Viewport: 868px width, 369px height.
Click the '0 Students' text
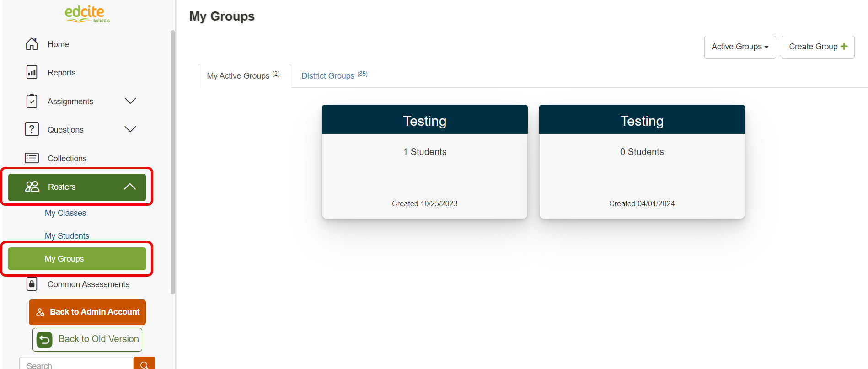pos(642,152)
